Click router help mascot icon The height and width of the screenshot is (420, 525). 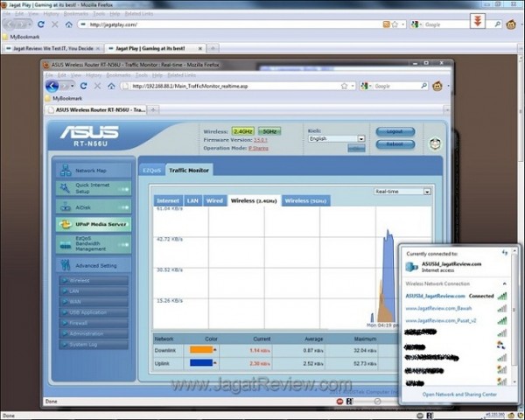pos(435,143)
